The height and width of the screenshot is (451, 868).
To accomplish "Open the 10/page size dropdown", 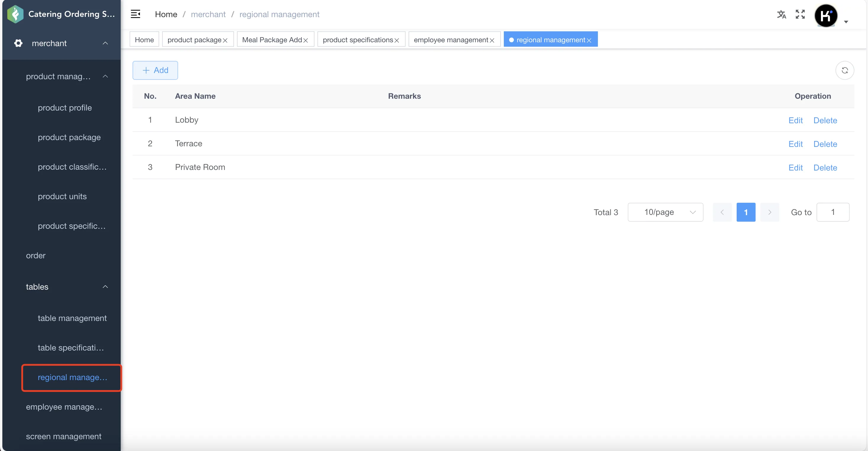I will 665,212.
